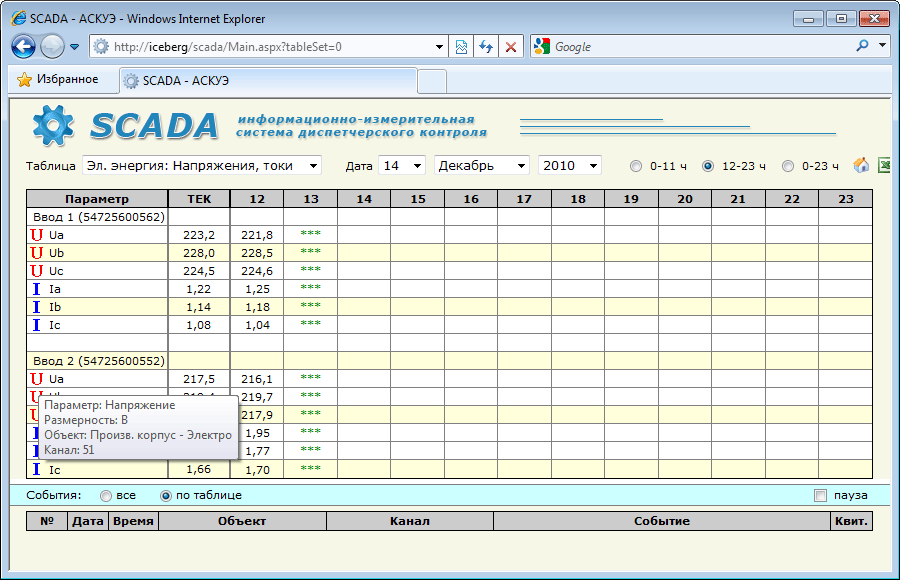Click ТЕК value 217,5 for Ввод 2 Ua
Image resolution: width=900 pixels, height=580 pixels.
tap(199, 379)
